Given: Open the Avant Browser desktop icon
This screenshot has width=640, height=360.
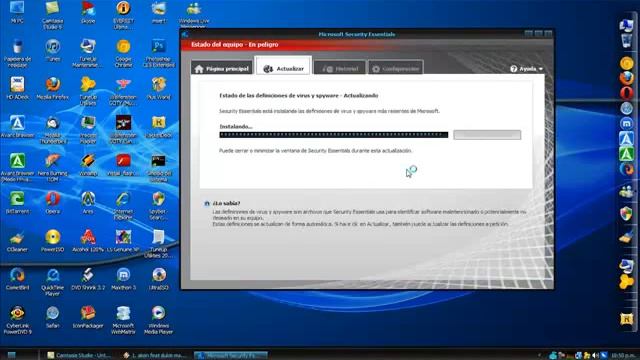Looking at the screenshot, I should pos(17,126).
